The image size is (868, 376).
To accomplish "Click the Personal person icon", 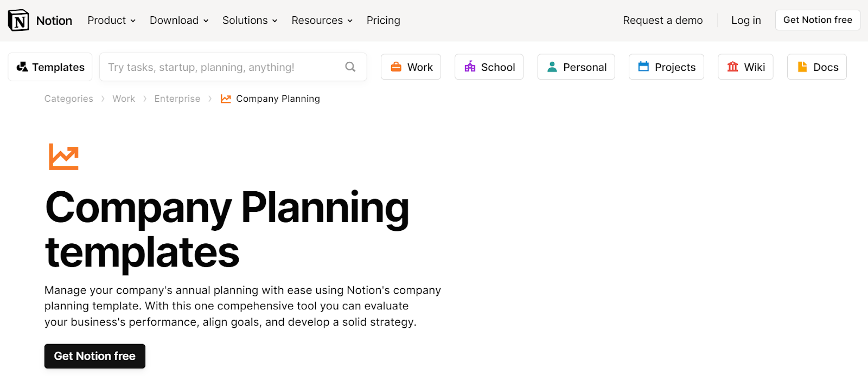I will 552,67.
